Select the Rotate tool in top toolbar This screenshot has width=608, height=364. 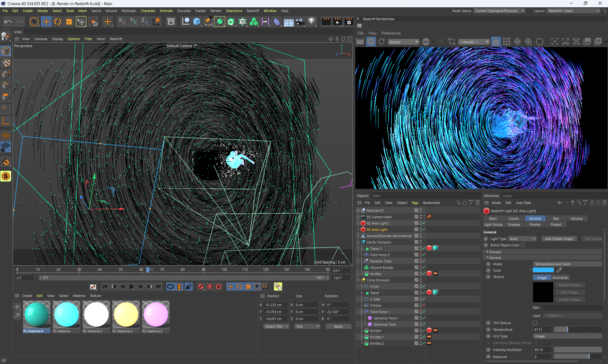[x=58, y=22]
